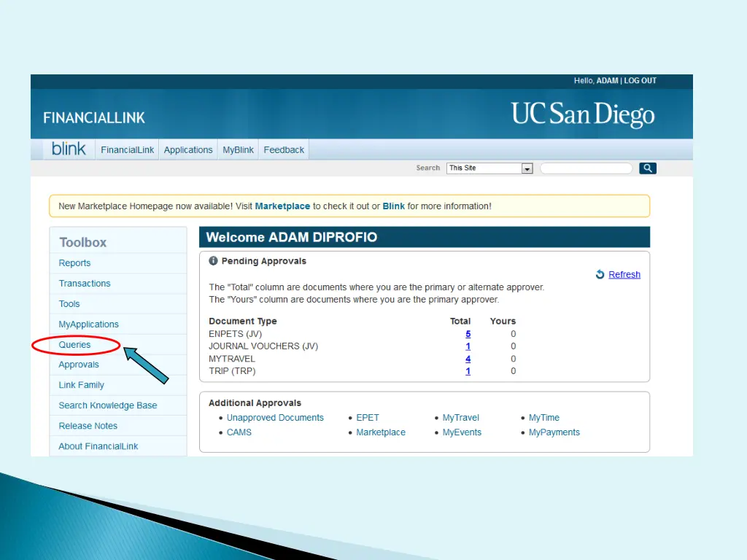Click the MYTRAVEL row label

click(232, 359)
